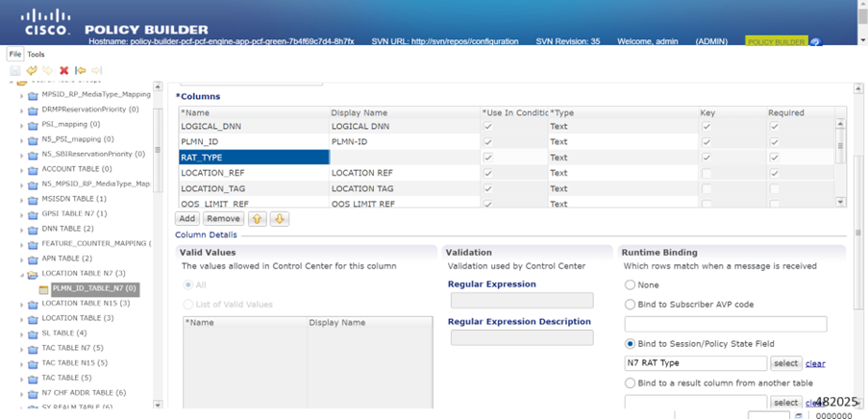Screen dimensions: 868x419
Task: Click the Regular Expression Description field
Action: pos(522,337)
